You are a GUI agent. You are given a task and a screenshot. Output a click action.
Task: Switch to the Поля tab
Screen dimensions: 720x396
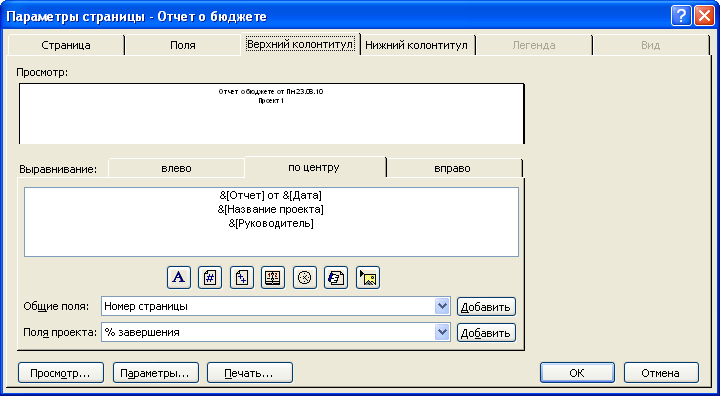pyautogui.click(x=183, y=45)
